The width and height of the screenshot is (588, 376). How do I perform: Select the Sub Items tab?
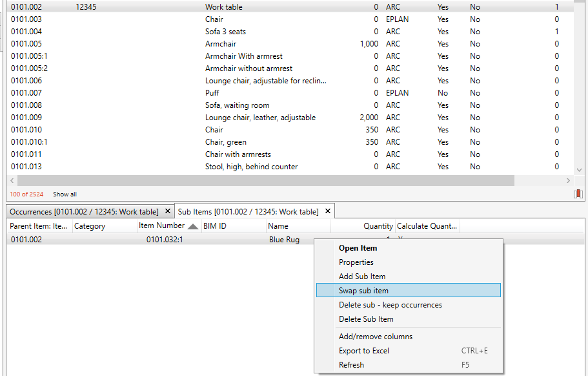point(248,212)
